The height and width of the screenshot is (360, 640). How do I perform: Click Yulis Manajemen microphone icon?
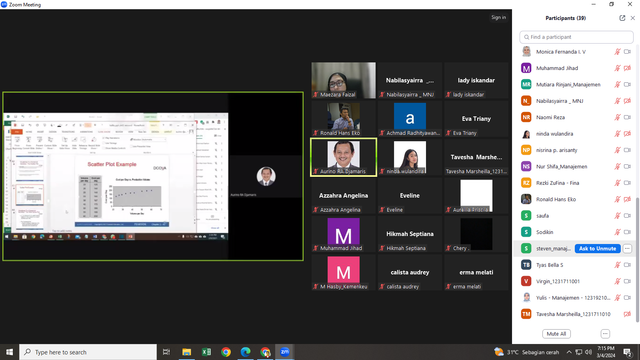(618, 298)
